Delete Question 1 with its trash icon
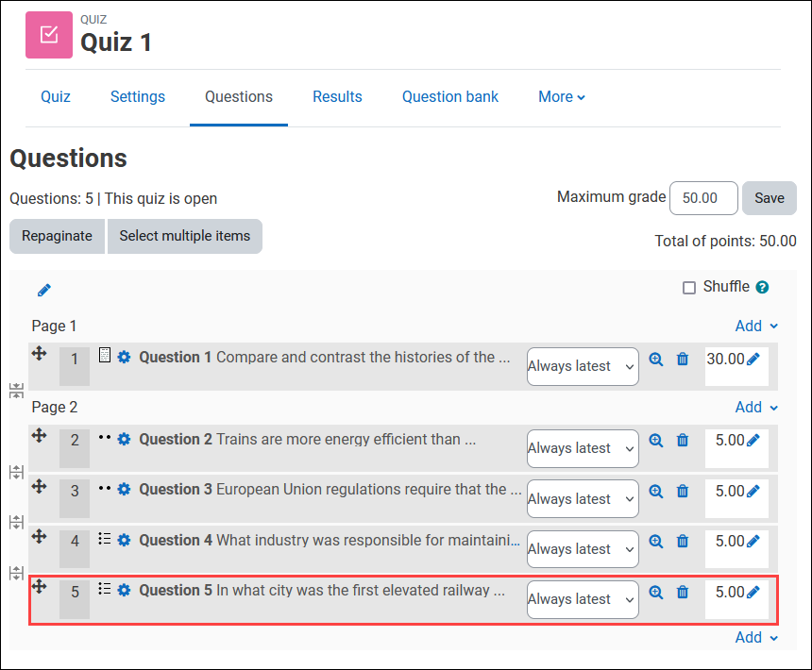Image resolution: width=812 pixels, height=670 pixels. pos(683,360)
